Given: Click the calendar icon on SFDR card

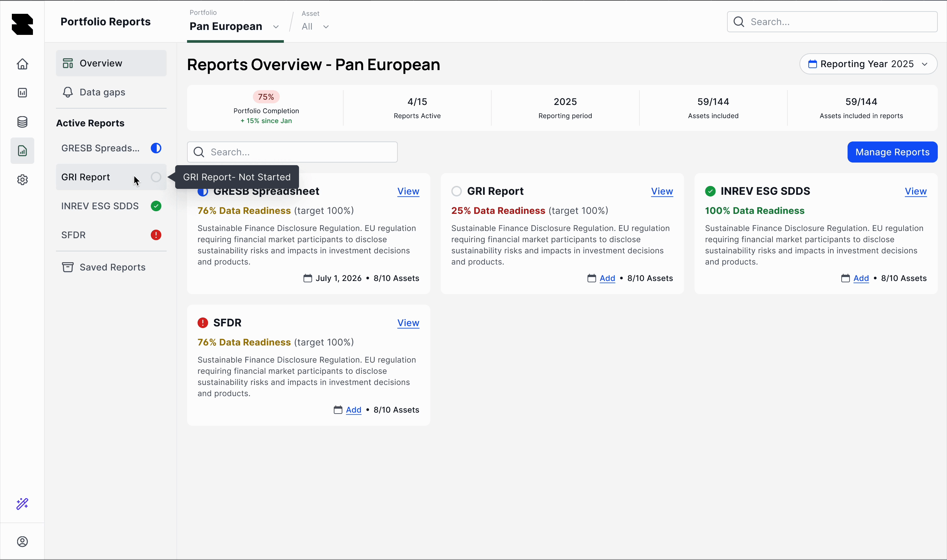Looking at the screenshot, I should pos(338,410).
